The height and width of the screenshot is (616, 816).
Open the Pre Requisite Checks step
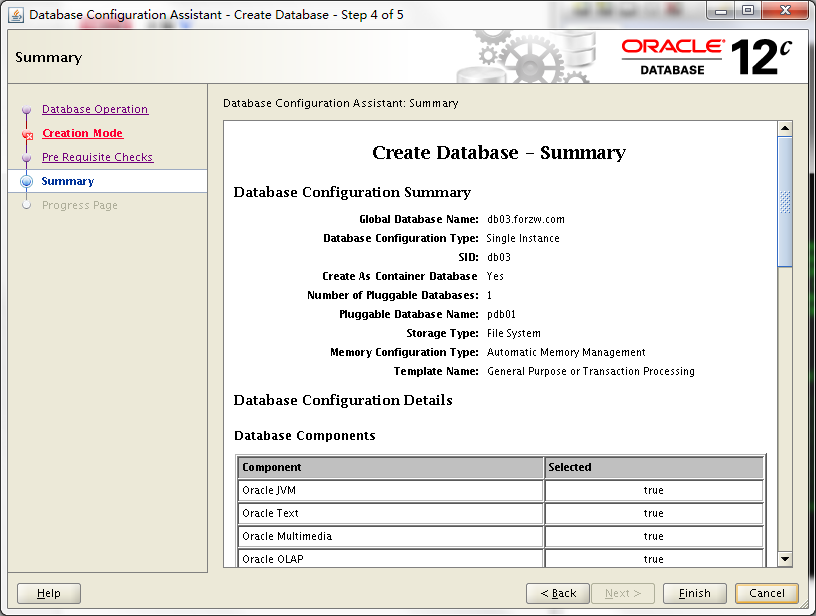(x=97, y=157)
